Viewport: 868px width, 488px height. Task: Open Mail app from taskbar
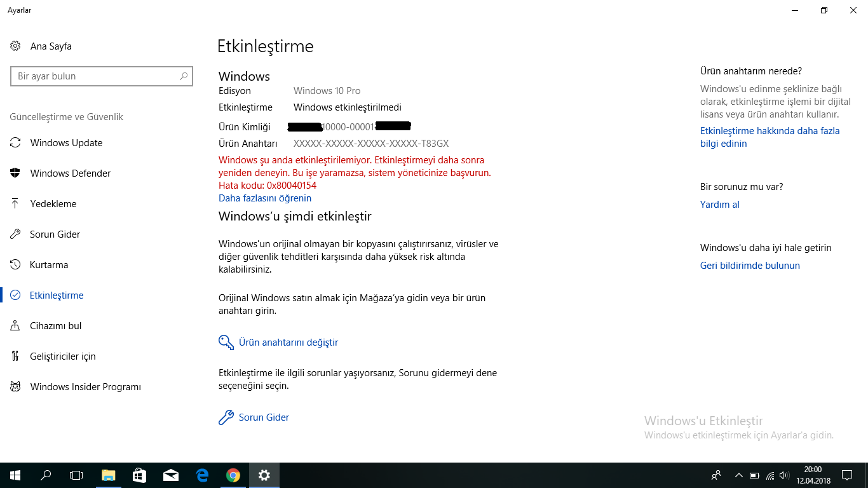click(171, 475)
